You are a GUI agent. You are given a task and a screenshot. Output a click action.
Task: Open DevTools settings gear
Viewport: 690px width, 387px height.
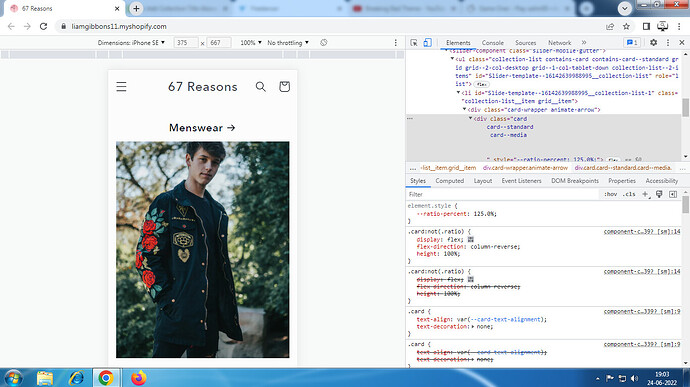coord(653,43)
